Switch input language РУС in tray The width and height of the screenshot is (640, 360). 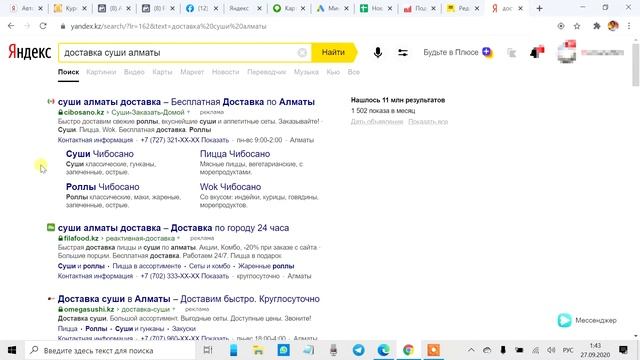568,350
